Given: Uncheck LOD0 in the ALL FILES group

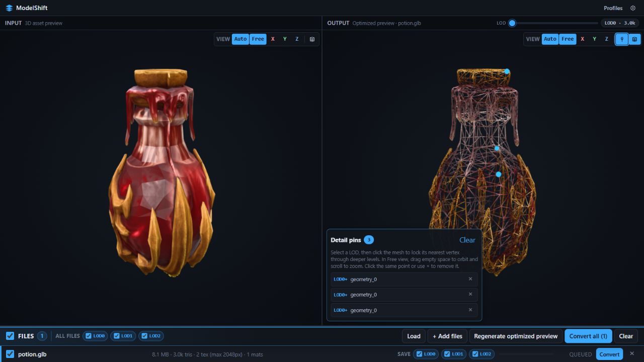Looking at the screenshot, I should click(x=88, y=336).
